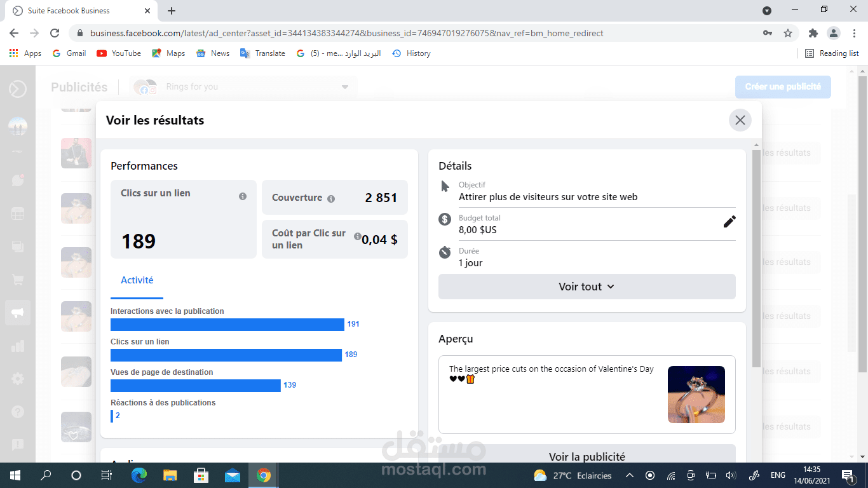Viewport: 868px width, 488px height.
Task: Open Windows Start menu
Action: coord(15,475)
